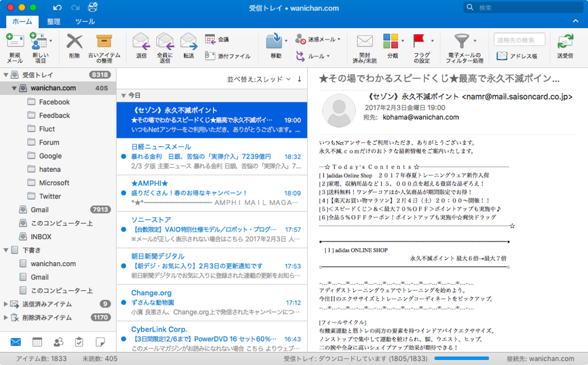Open the Categorize (分類) dropdown arrow
Image resolution: width=588 pixels, height=365 pixels.
pos(403,41)
